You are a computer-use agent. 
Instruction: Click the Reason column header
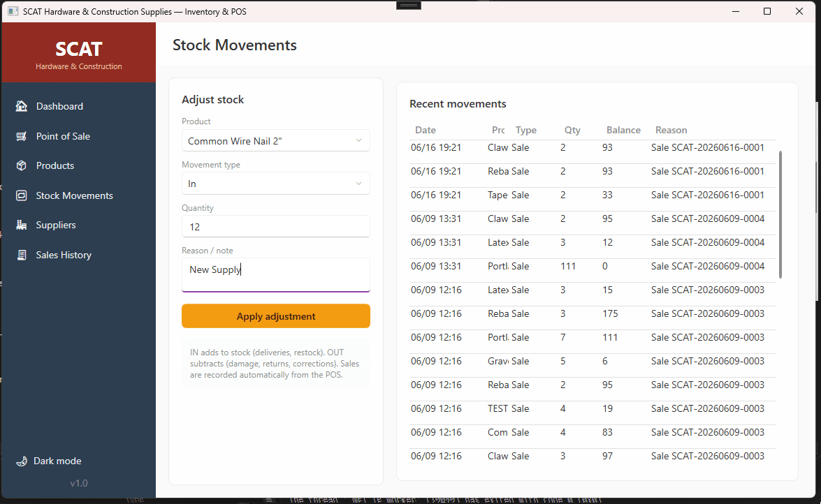click(671, 130)
